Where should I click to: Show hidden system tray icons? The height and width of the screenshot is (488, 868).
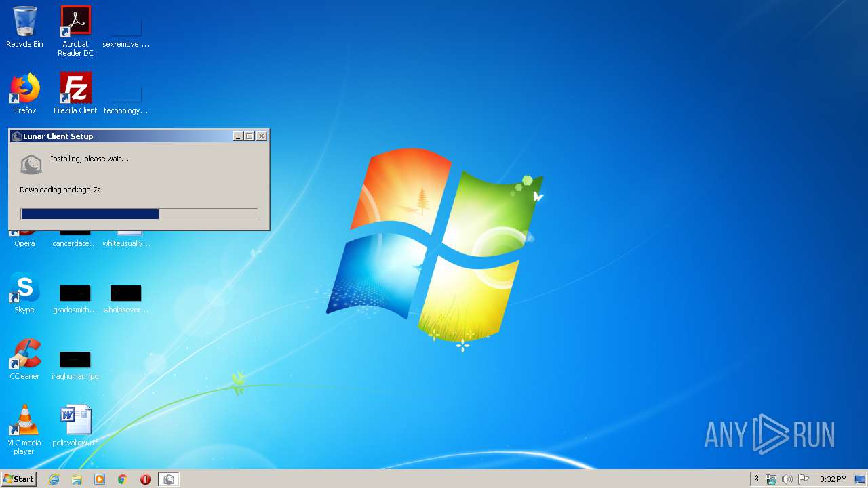pyautogui.click(x=757, y=479)
